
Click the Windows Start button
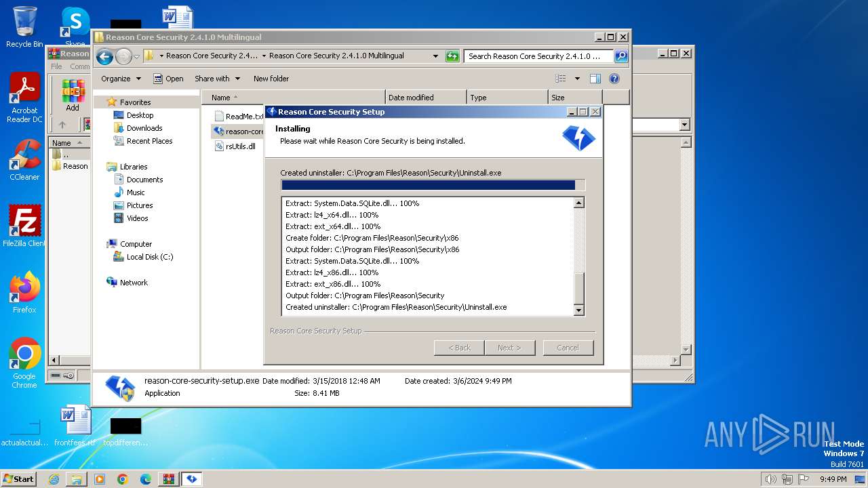(x=19, y=479)
